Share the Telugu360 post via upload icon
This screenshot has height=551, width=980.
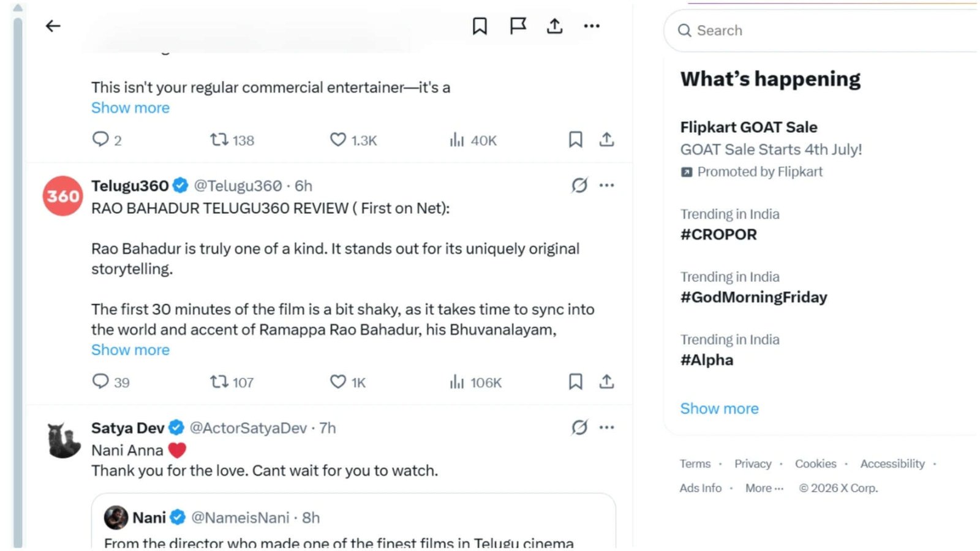point(606,381)
